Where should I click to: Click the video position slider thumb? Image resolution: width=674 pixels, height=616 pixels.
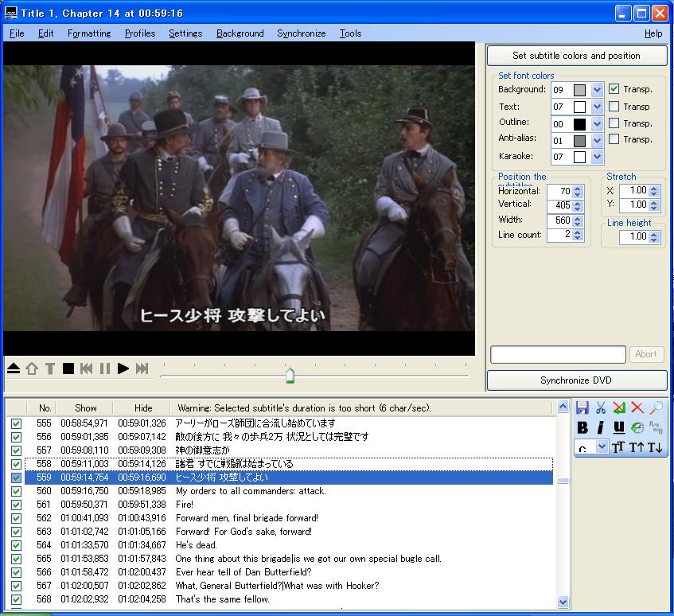pyautogui.click(x=290, y=375)
